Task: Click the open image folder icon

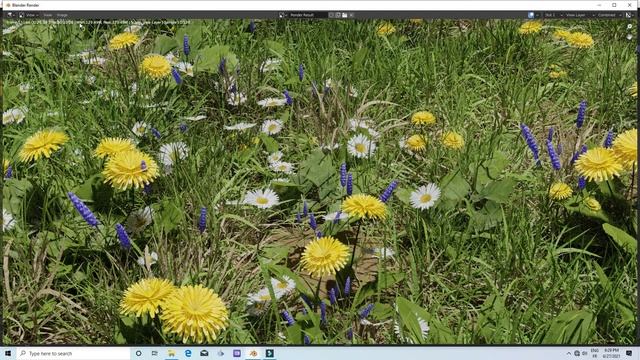Action: click(x=344, y=15)
